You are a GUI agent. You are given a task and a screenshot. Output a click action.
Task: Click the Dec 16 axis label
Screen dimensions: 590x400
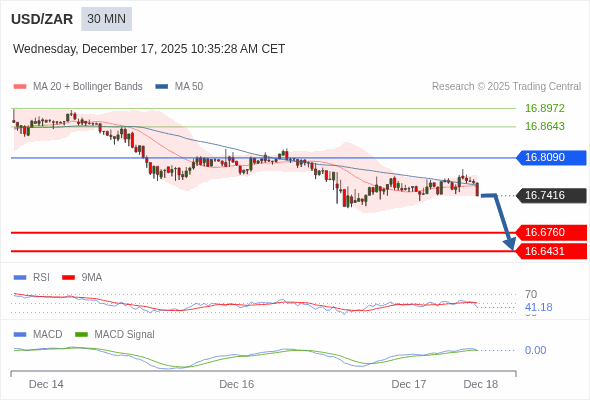237,384
